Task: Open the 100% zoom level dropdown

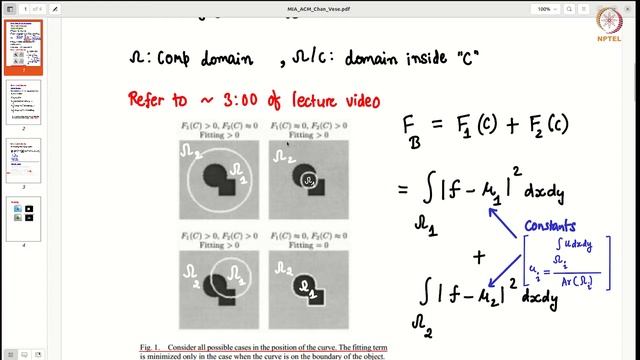Action: [x=547, y=9]
